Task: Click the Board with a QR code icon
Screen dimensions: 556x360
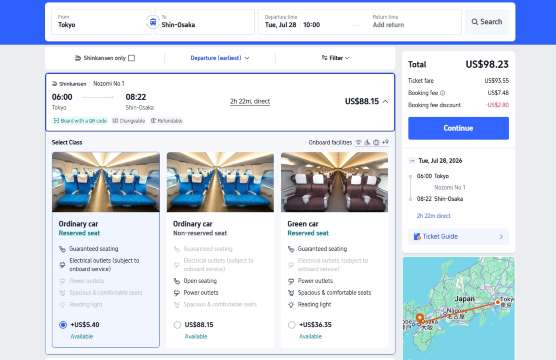Action: 56,121
